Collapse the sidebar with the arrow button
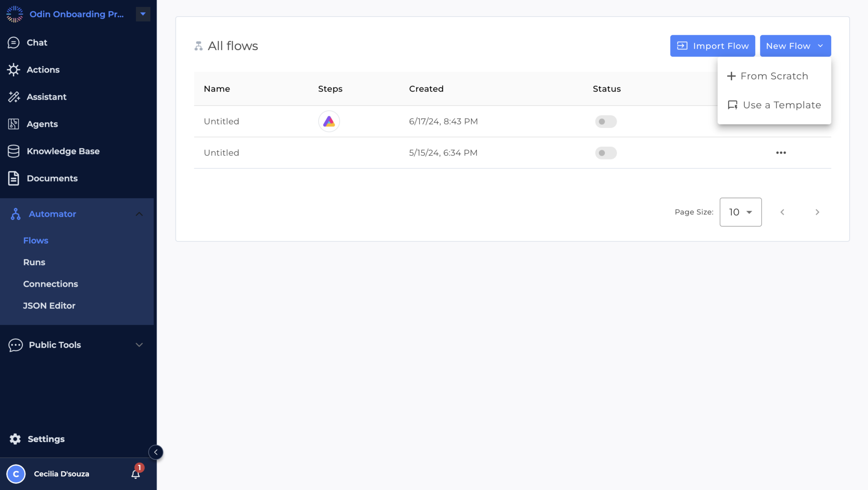Viewport: 868px width, 490px height. coord(156,452)
